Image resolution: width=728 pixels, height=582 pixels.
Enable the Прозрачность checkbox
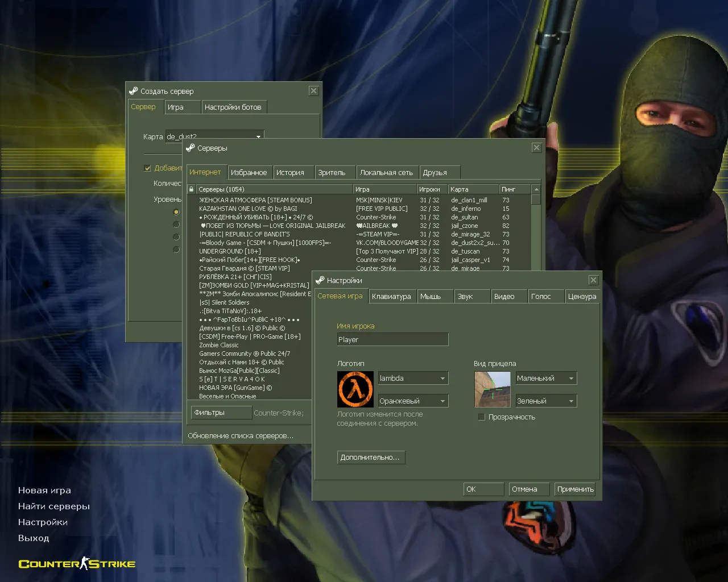[x=482, y=417]
